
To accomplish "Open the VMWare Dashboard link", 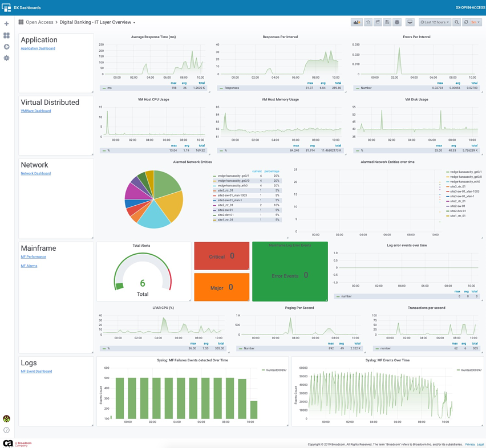I will point(35,111).
